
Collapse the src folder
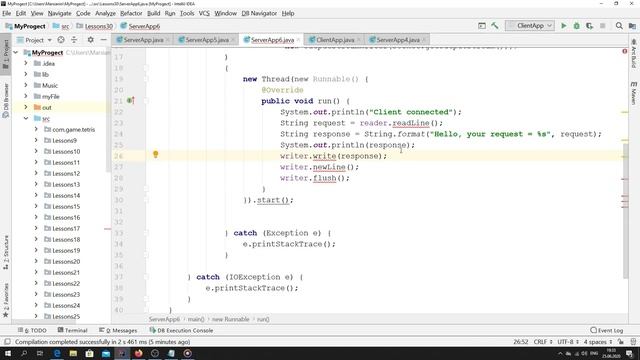pyautogui.click(x=26, y=118)
